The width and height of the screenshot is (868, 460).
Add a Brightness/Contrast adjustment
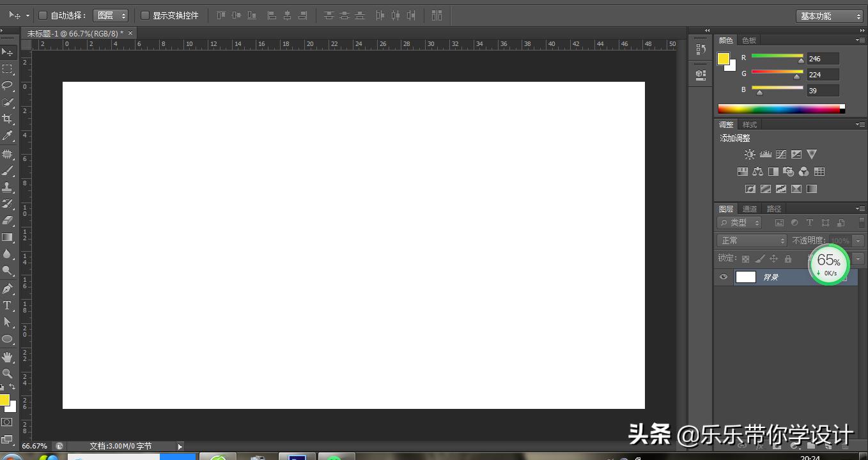pyautogui.click(x=750, y=155)
